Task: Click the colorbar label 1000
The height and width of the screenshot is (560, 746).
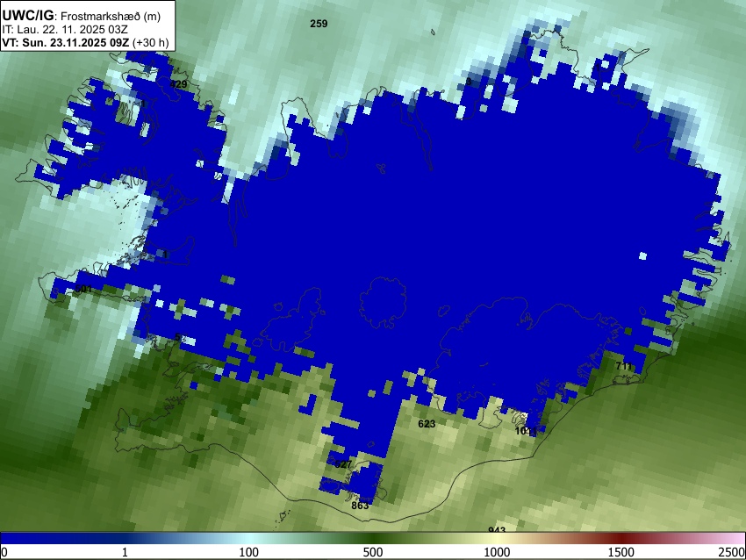Action: 497,552
